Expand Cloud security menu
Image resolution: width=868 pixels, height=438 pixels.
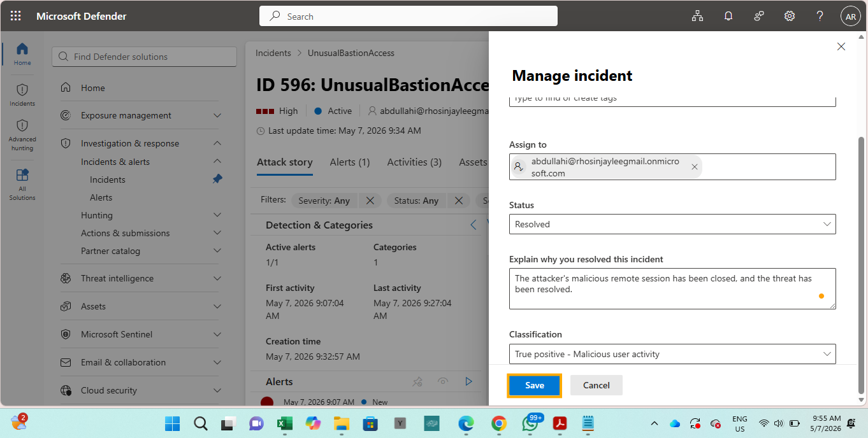(217, 390)
